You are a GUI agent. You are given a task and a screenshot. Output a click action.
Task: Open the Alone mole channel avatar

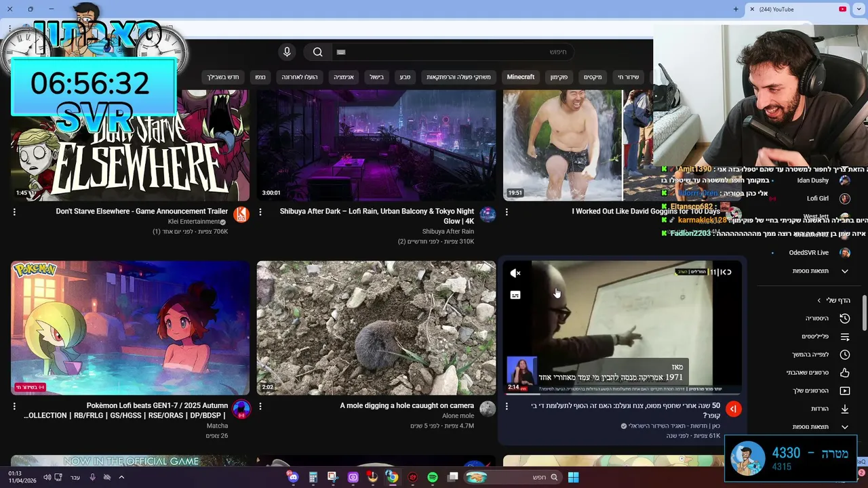coord(488,409)
